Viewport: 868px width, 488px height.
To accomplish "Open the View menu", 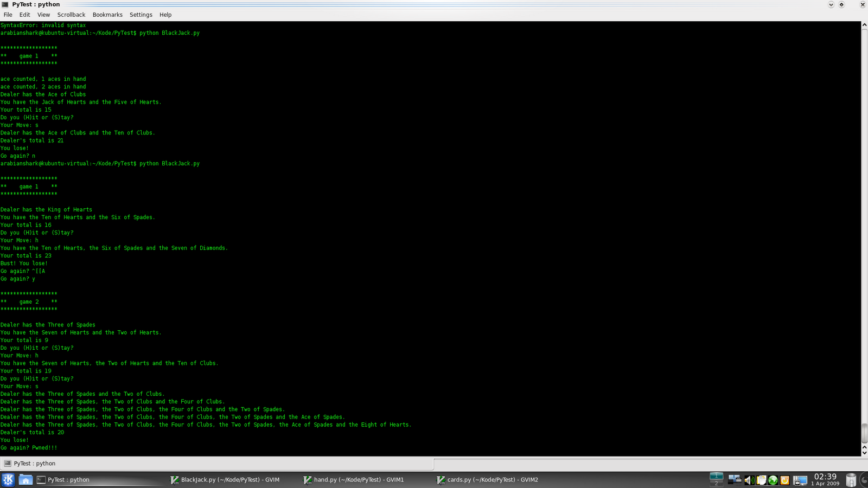I will click(x=43, y=15).
